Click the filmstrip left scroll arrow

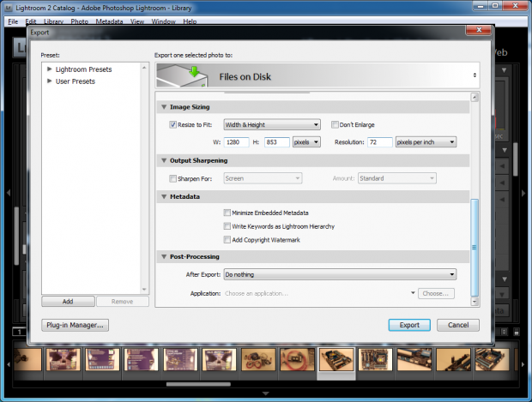click(9, 364)
